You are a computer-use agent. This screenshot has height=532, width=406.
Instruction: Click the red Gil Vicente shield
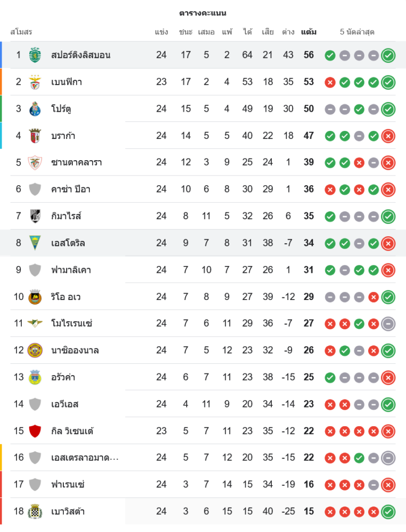click(35, 431)
